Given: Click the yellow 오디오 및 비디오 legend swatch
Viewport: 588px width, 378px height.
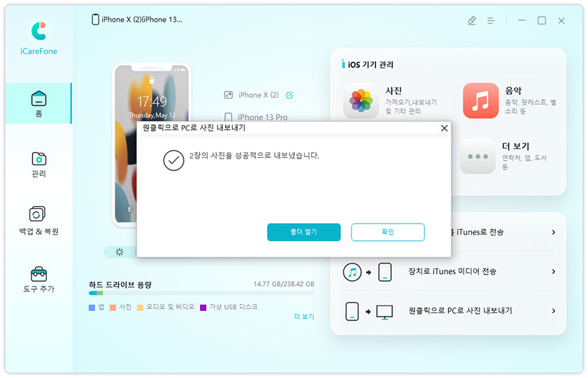Looking at the screenshot, I should (x=140, y=307).
